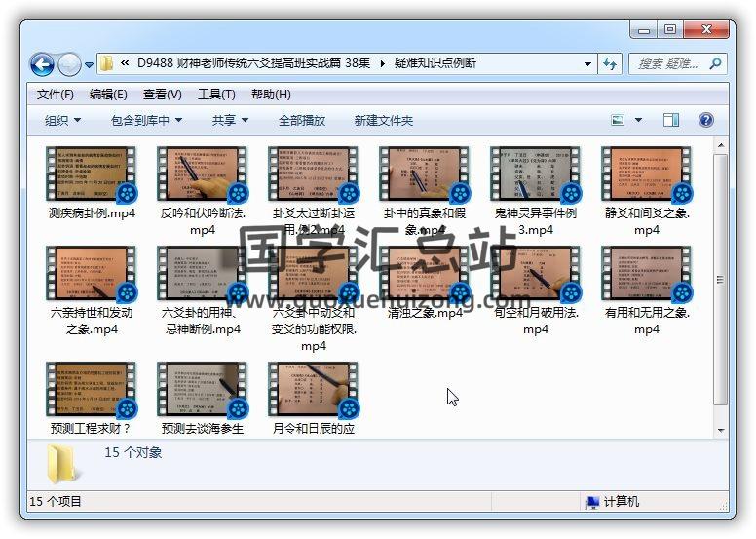Click the folder icon in the address bar
This screenshot has width=756, height=539.
coord(106,63)
